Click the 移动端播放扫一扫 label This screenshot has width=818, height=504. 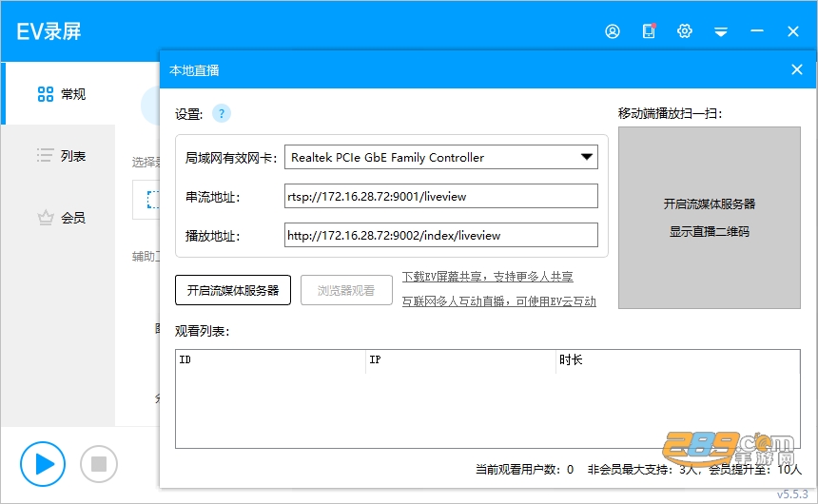click(670, 113)
